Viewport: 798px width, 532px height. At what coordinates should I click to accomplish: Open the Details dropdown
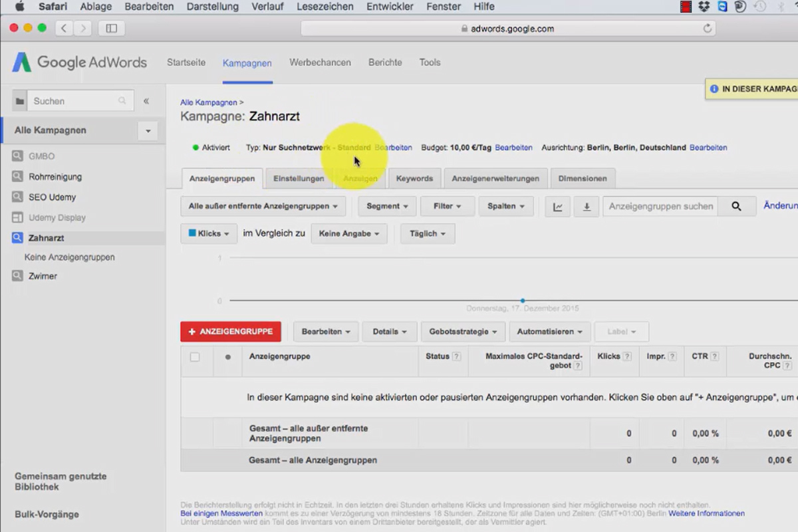tap(390, 332)
